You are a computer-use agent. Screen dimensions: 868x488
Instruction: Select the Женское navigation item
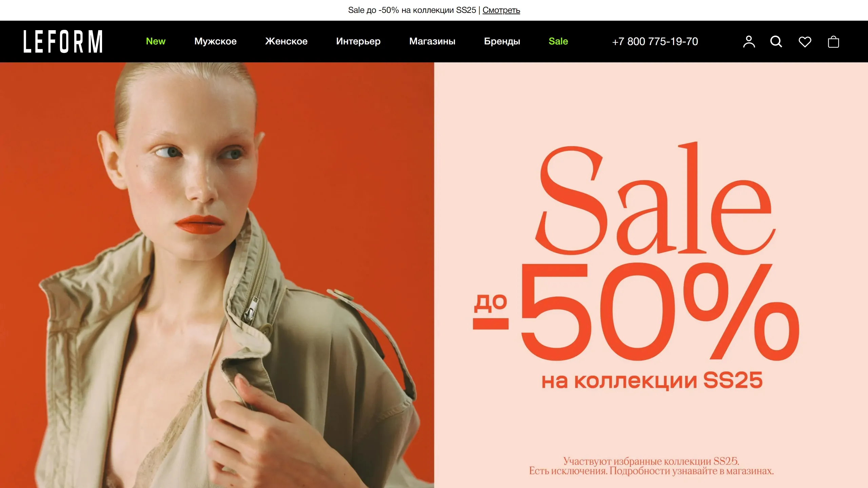click(286, 41)
